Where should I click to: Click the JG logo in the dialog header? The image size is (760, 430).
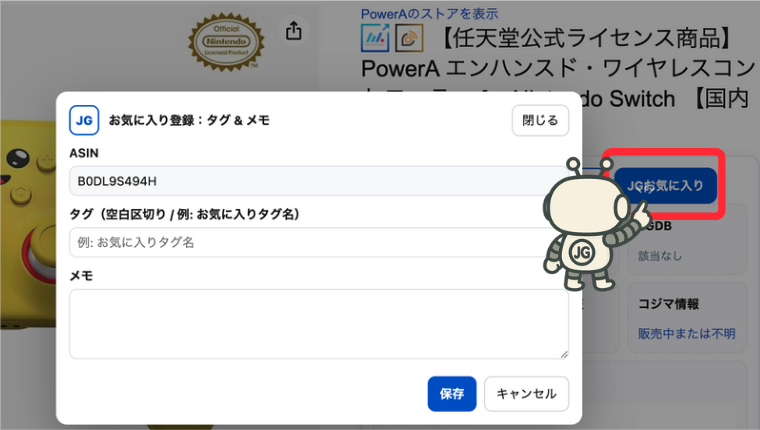click(84, 120)
